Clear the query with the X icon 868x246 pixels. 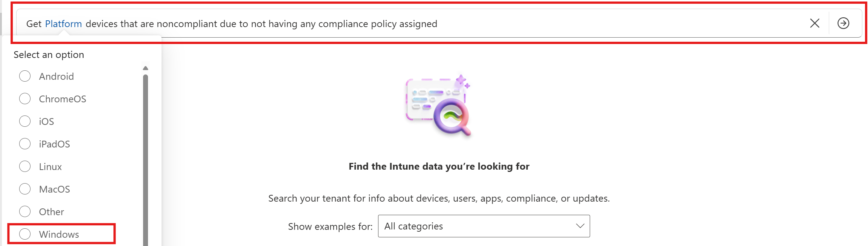click(815, 23)
